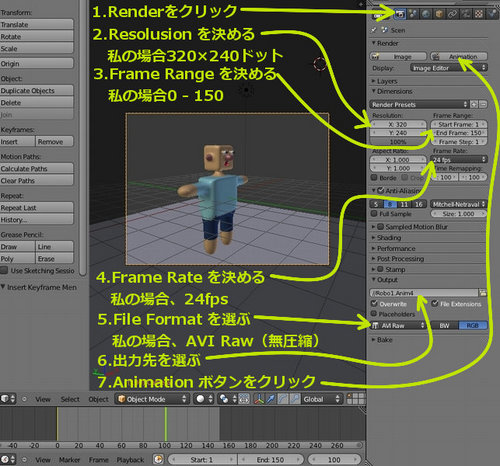Open the Constraints chain-link icon
The width and height of the screenshot is (500, 466).
[x=452, y=14]
